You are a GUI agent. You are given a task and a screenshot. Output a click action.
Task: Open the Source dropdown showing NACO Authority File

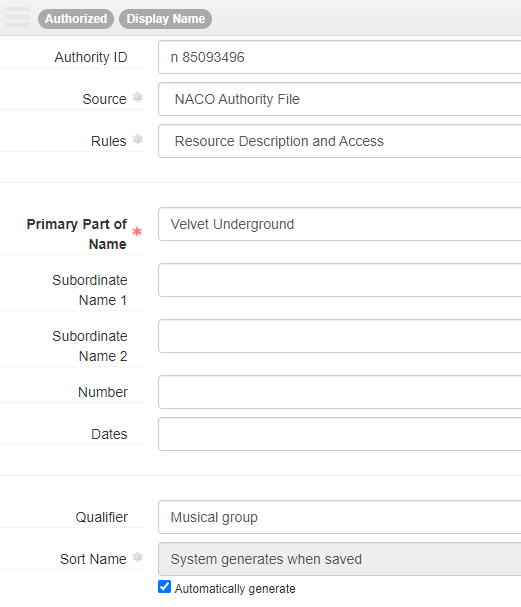point(339,99)
